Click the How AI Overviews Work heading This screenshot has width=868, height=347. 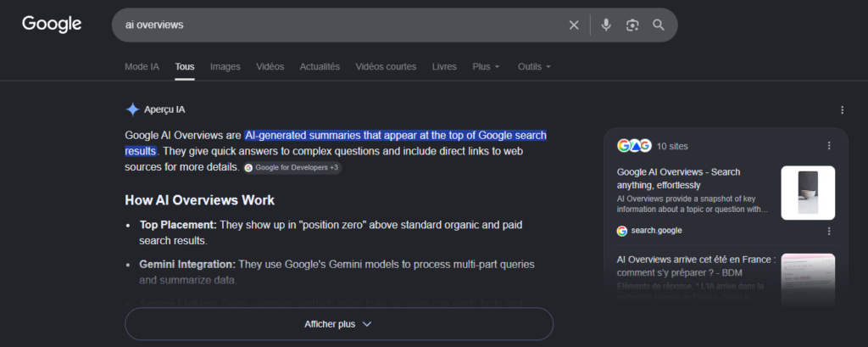point(200,200)
